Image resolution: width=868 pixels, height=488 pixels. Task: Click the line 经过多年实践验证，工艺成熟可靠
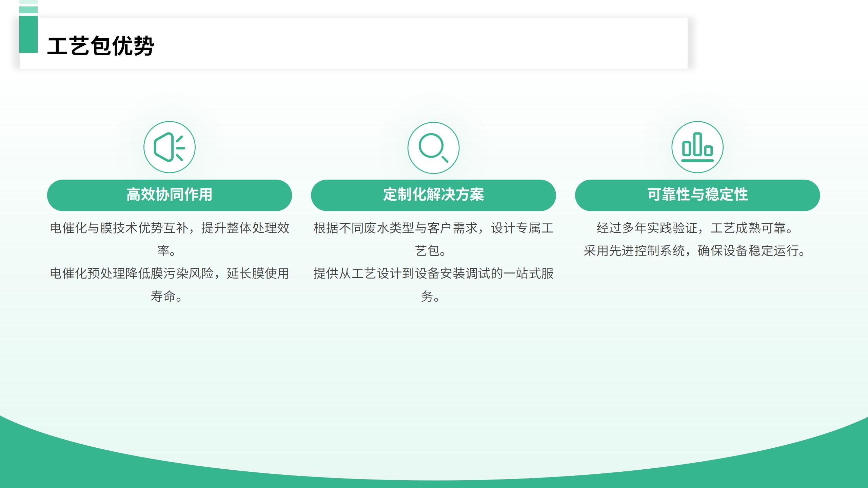(694, 228)
